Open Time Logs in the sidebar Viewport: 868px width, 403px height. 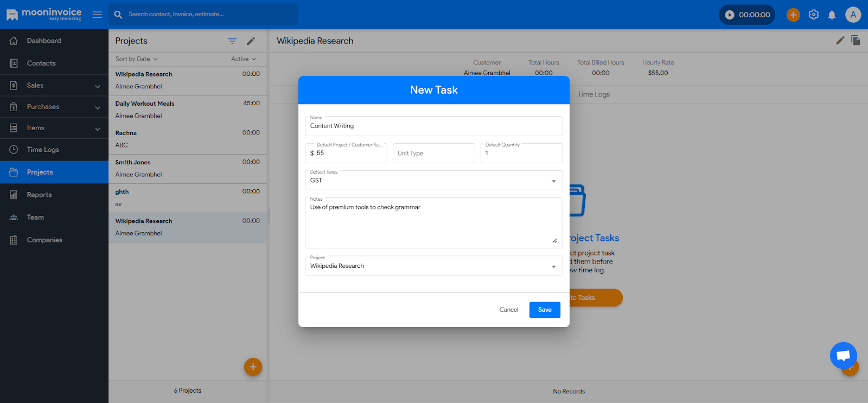[43, 150]
